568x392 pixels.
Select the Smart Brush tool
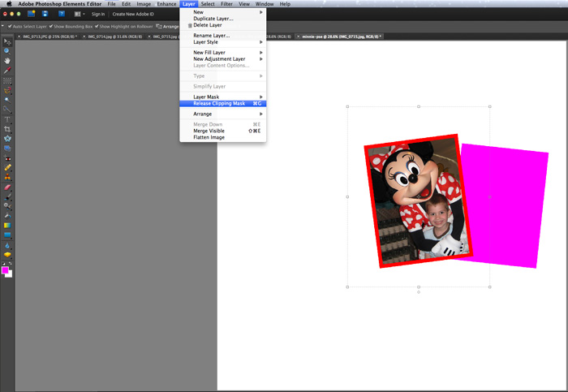pyautogui.click(x=7, y=206)
